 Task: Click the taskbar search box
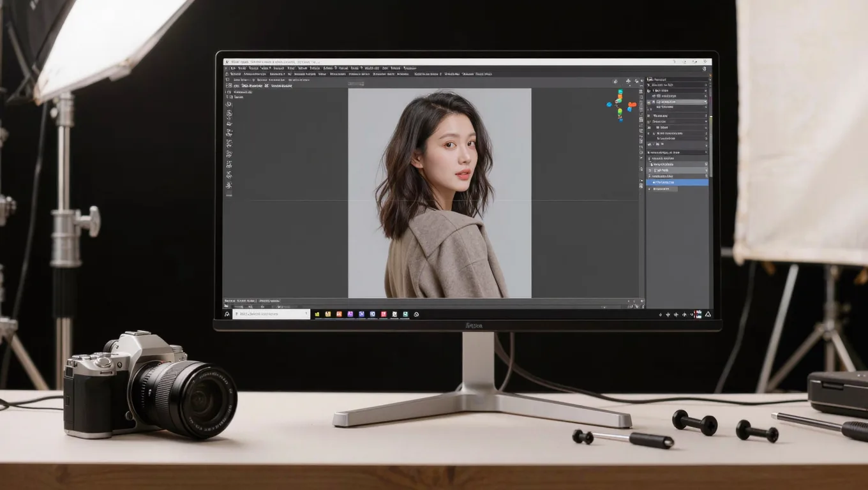tap(271, 314)
